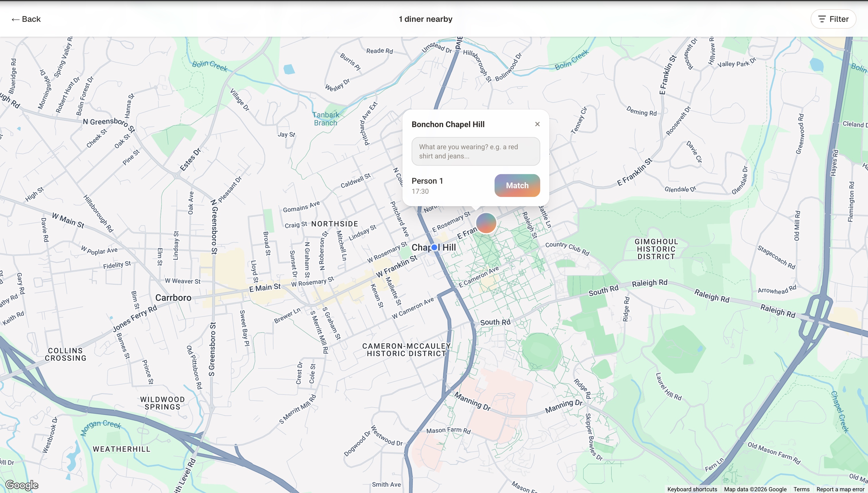Click the map Terms link
The height and width of the screenshot is (493, 868).
click(801, 489)
